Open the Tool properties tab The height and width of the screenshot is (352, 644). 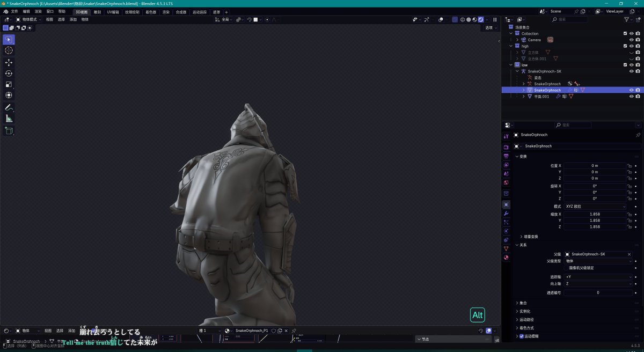(506, 136)
